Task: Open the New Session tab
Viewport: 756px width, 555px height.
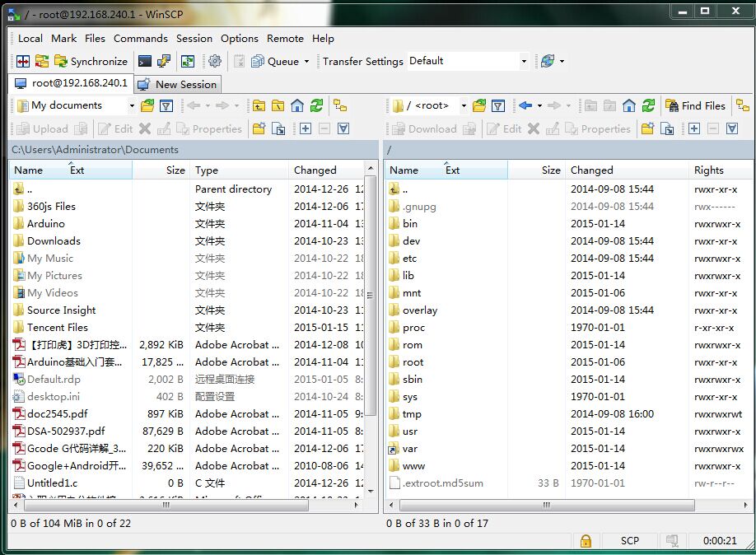Action: click(x=177, y=84)
